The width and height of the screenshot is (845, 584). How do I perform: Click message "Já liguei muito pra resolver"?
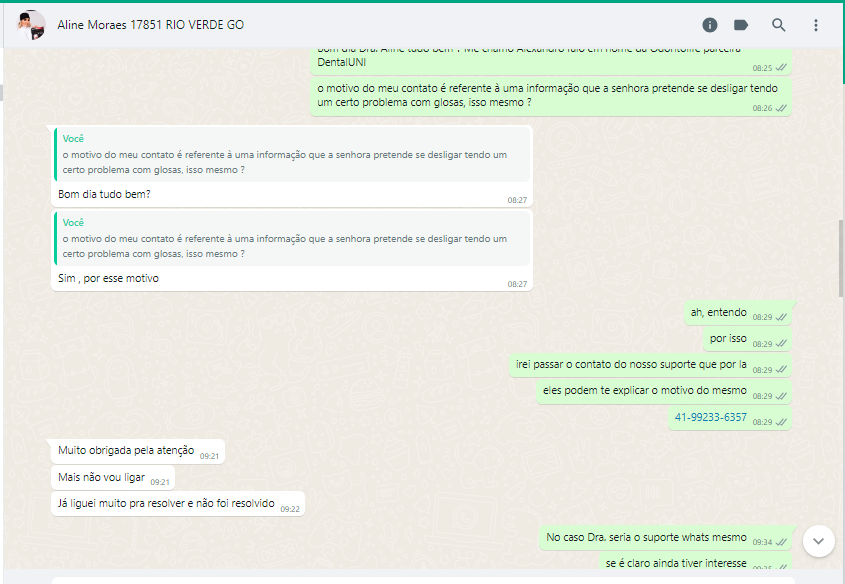click(178, 504)
